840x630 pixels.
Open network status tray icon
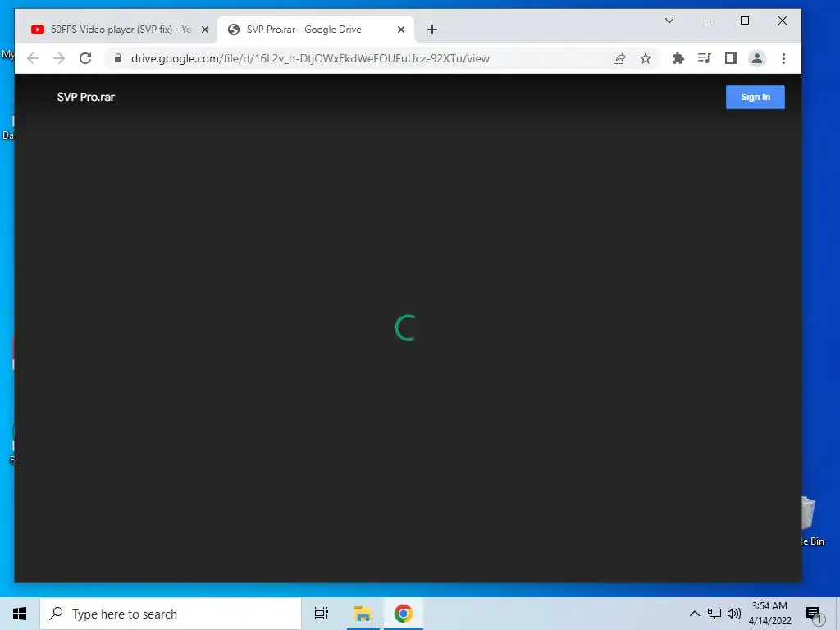tap(714, 614)
